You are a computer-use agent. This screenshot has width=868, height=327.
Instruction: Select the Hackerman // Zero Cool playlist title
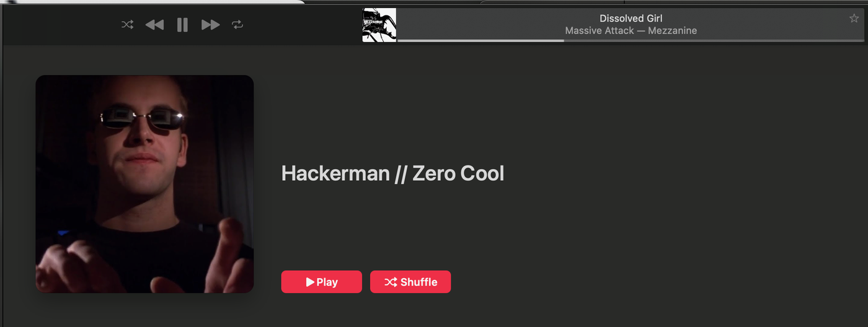pyautogui.click(x=392, y=173)
